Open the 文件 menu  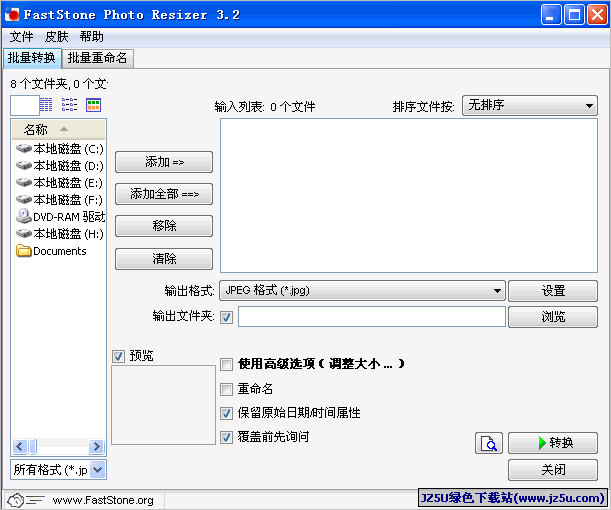pos(21,37)
